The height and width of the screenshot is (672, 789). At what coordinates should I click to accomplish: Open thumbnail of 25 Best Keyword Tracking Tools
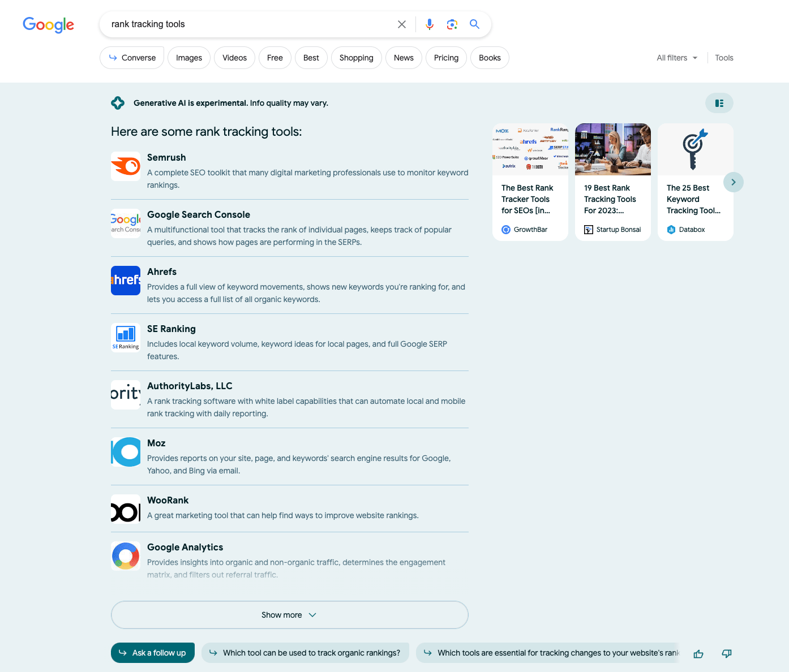pos(696,149)
